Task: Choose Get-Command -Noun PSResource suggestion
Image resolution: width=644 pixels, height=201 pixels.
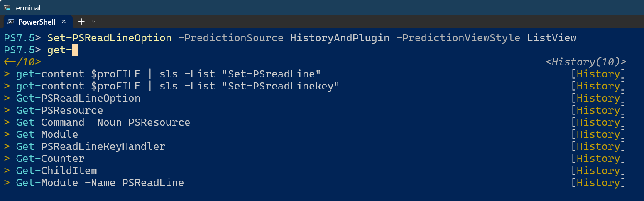Action: click(103, 122)
